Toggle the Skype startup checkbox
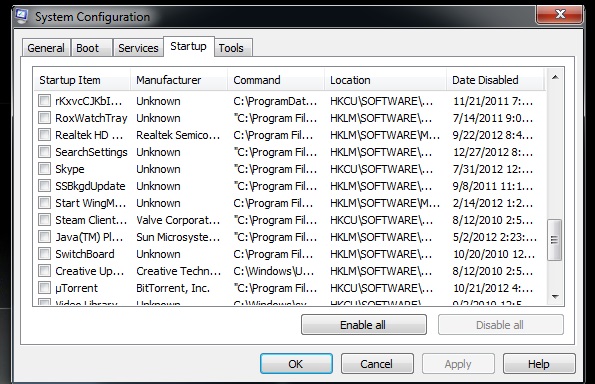 (x=44, y=169)
